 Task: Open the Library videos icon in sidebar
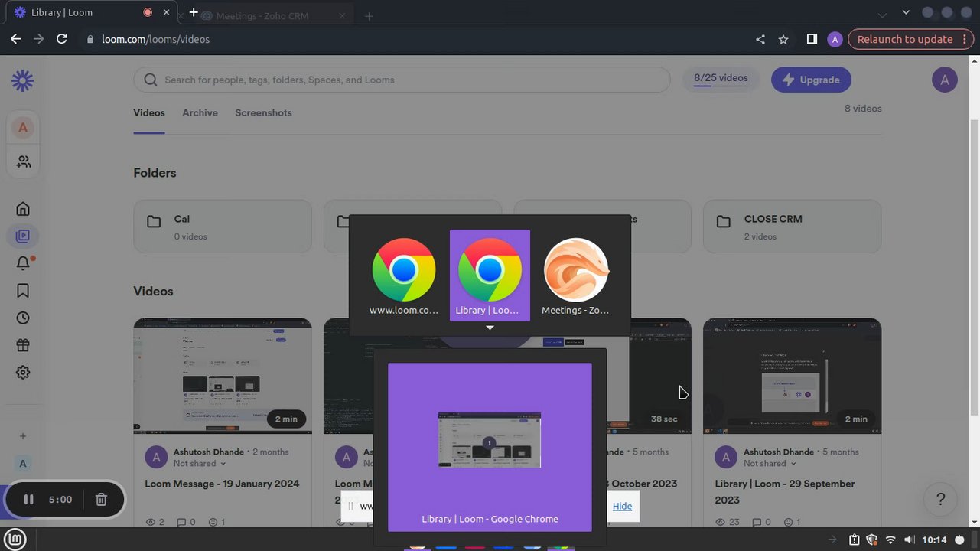(x=23, y=236)
